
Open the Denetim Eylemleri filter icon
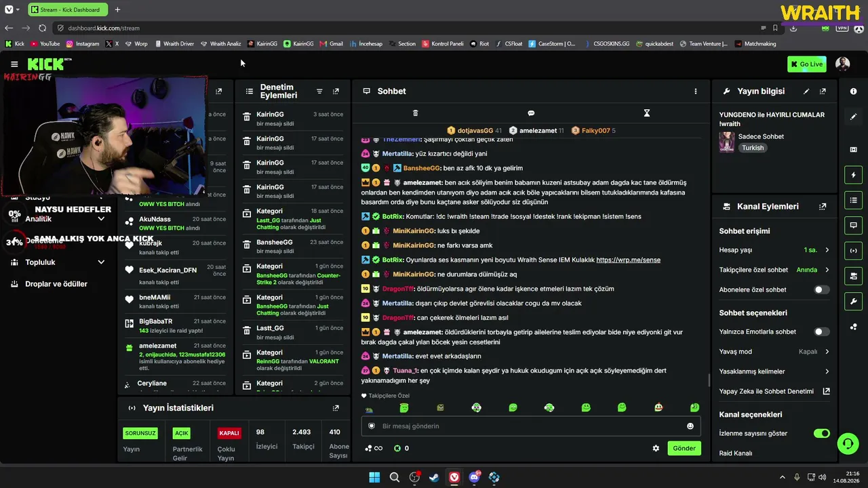pyautogui.click(x=319, y=91)
